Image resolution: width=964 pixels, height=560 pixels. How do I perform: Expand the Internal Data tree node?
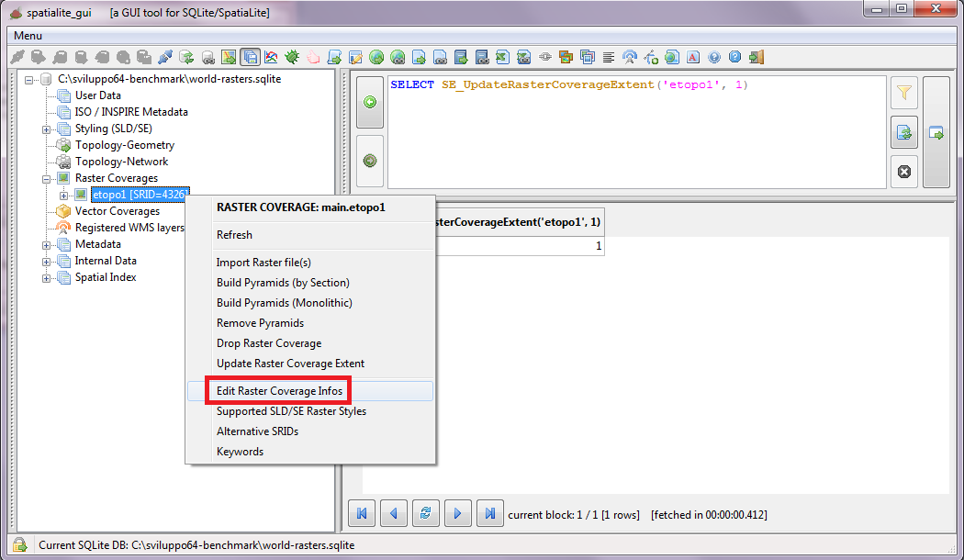46,262
